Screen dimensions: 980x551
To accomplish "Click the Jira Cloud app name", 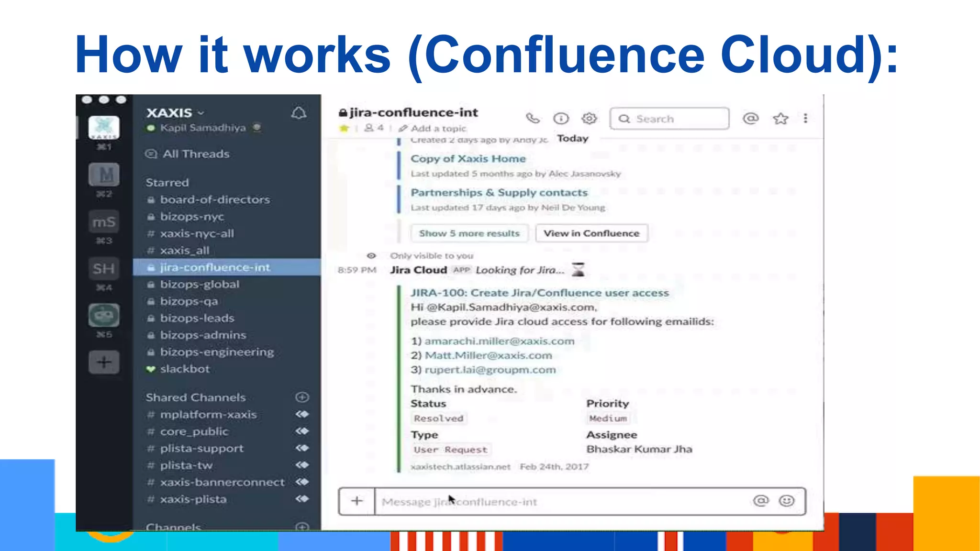I will click(418, 270).
